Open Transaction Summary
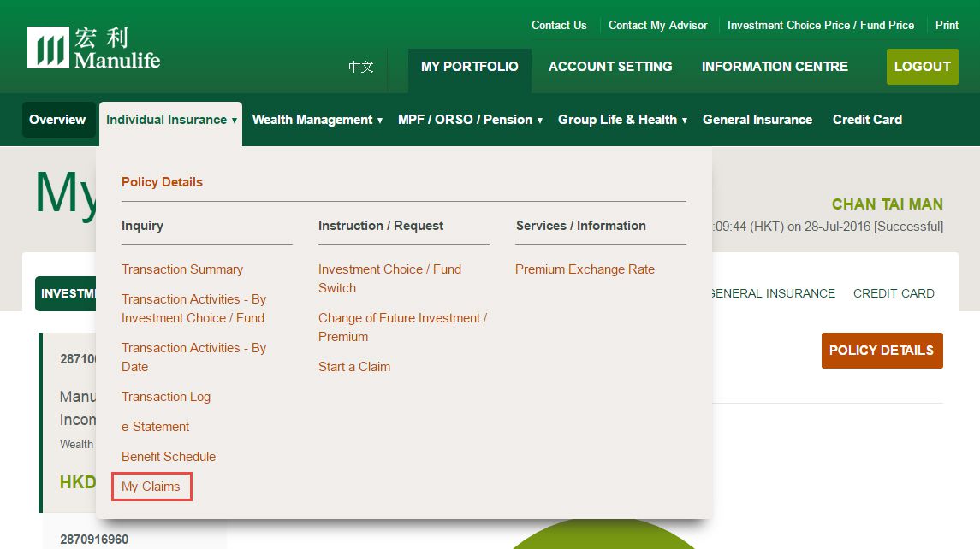Image resolution: width=980 pixels, height=549 pixels. (181, 269)
